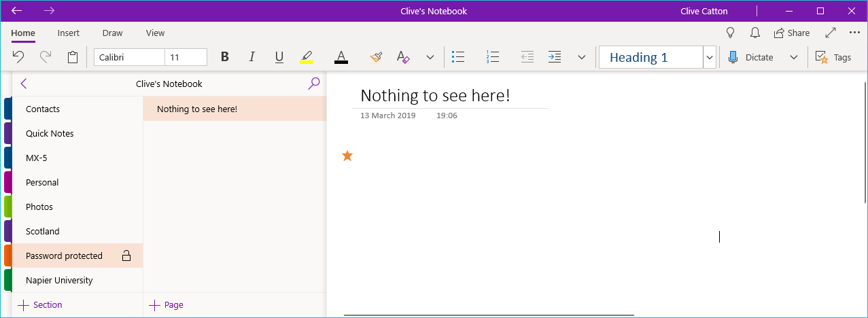Toggle bulleted list
The image size is (868, 318).
pos(458,57)
